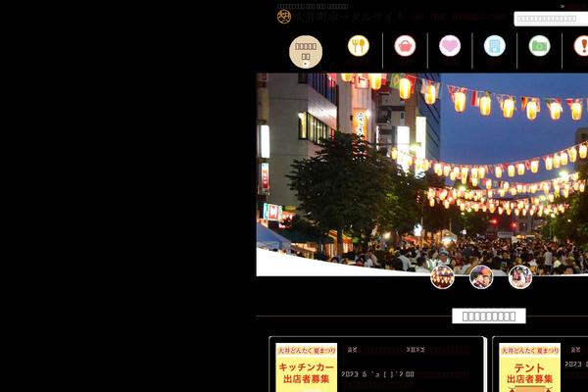Click the portal site title text in header

point(350,17)
